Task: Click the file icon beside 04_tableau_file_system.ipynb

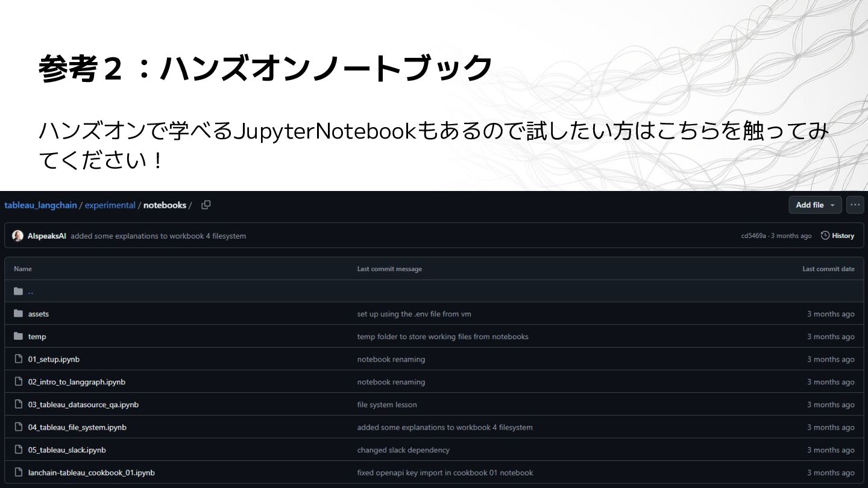Action: click(18, 427)
